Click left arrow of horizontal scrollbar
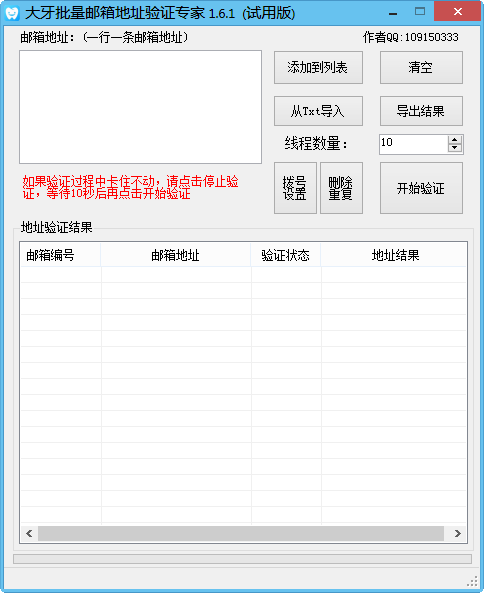 click(29, 533)
